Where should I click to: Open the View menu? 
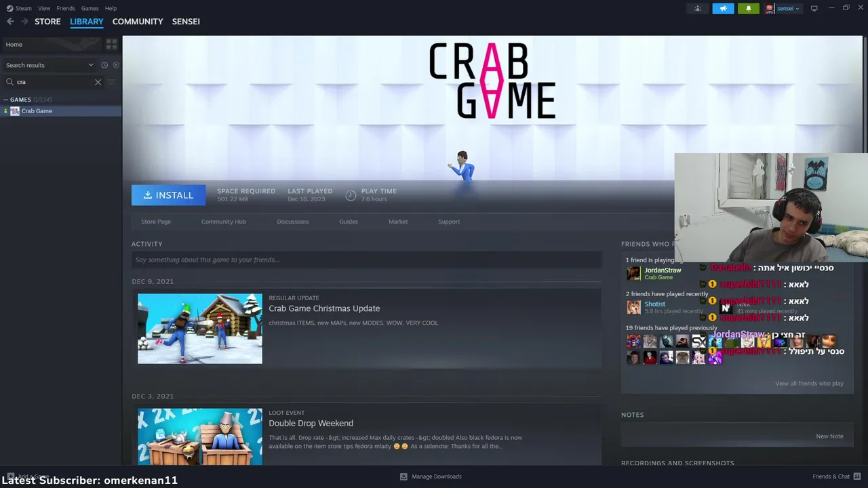(x=44, y=8)
